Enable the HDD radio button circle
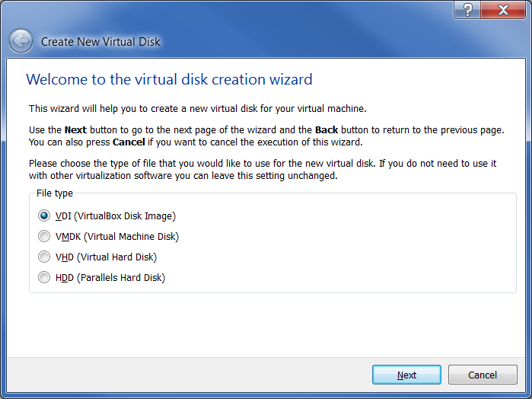The height and width of the screenshot is (399, 532). (44, 277)
